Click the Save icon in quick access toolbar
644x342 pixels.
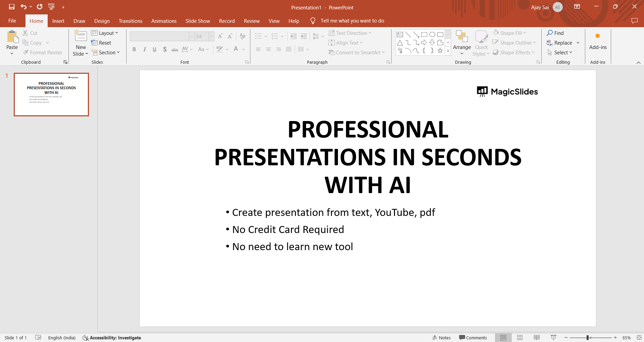(12, 7)
